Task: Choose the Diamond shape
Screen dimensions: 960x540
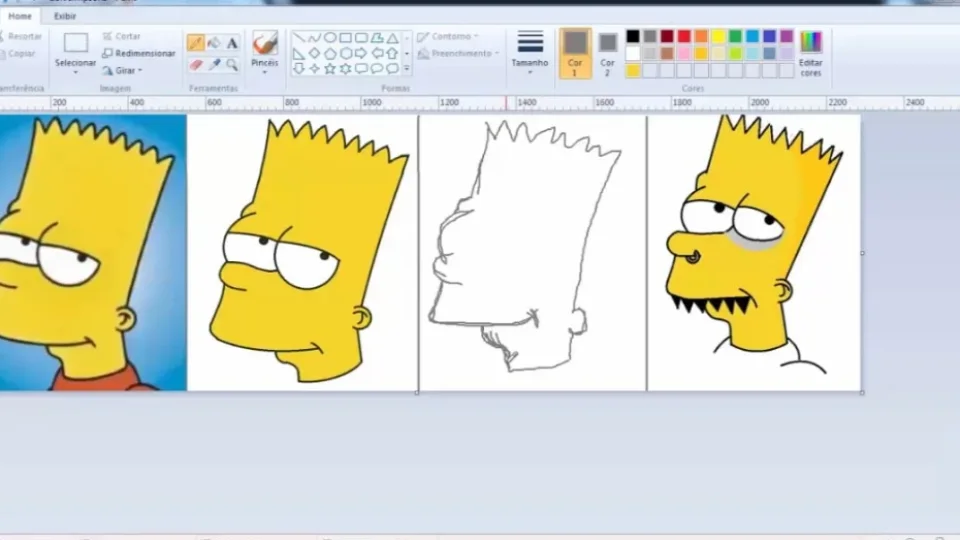Action: 314,53
